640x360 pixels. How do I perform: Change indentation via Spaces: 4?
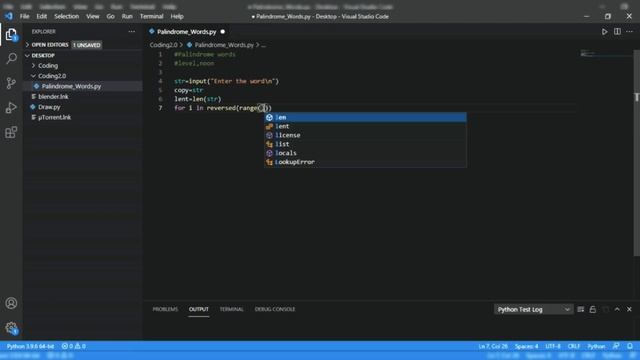[526, 346]
